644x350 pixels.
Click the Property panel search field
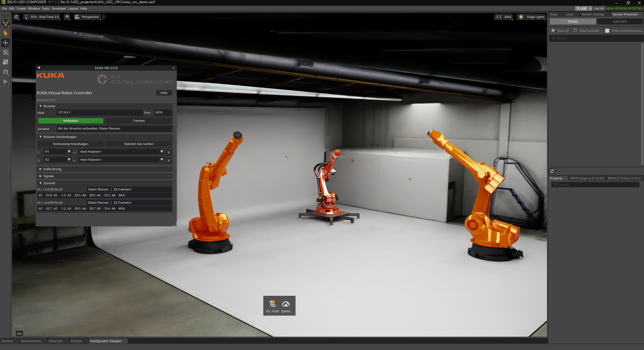click(595, 185)
